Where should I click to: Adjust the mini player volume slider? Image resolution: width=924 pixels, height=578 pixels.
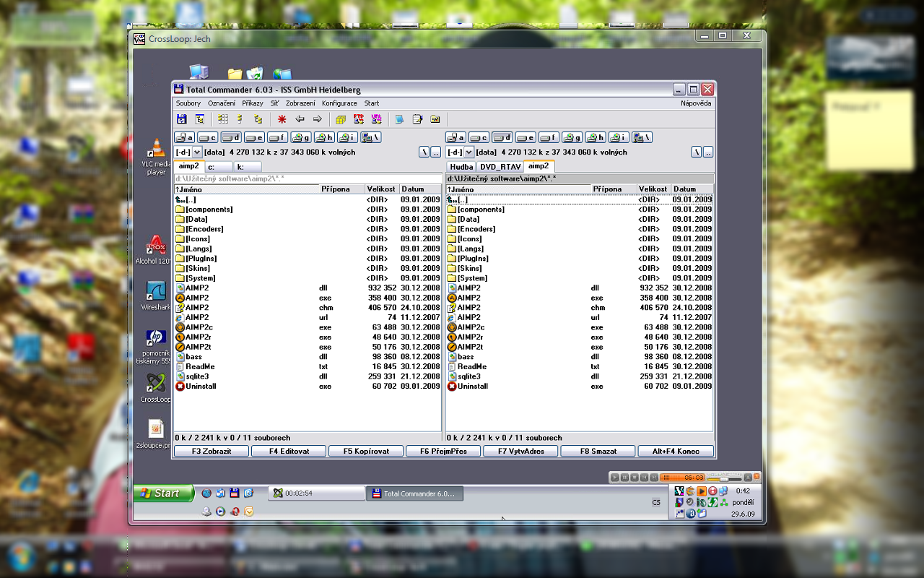click(x=724, y=478)
